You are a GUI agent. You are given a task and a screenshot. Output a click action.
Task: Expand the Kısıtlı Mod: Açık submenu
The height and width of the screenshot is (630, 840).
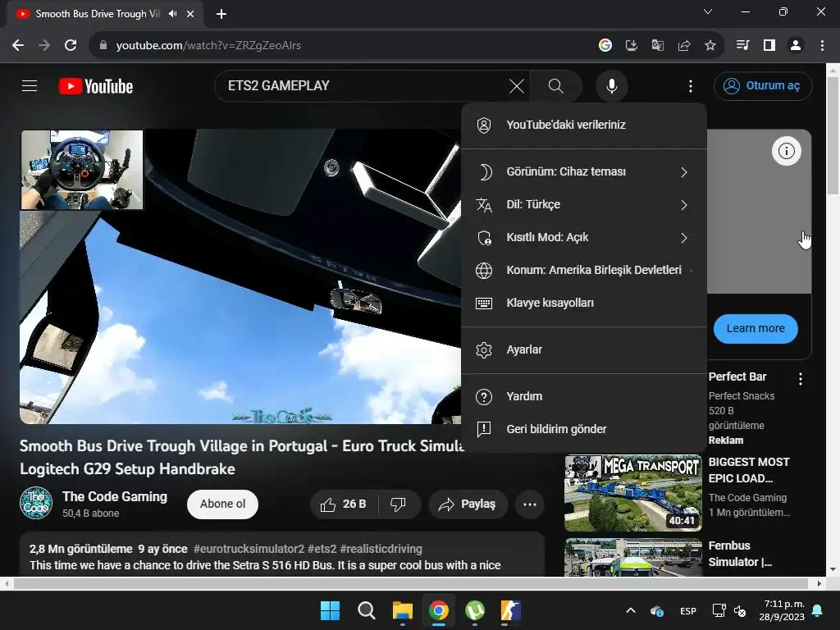[584, 237]
